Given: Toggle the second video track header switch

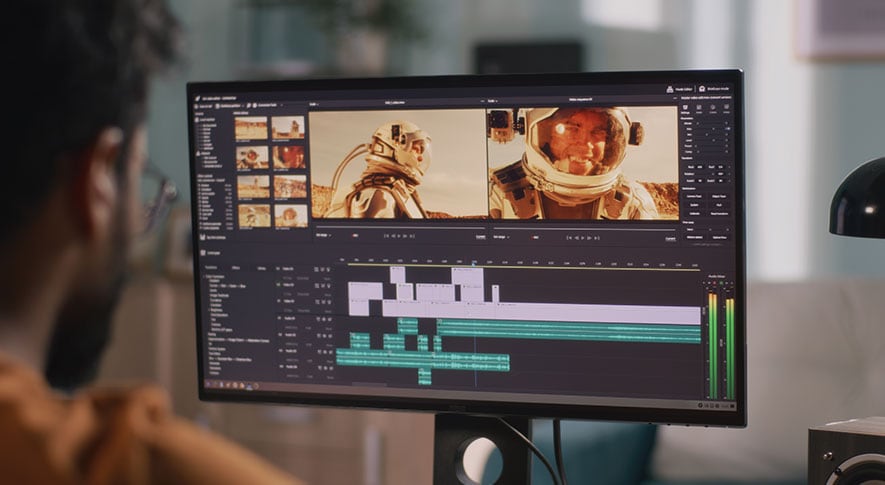Looking at the screenshot, I should [277, 284].
